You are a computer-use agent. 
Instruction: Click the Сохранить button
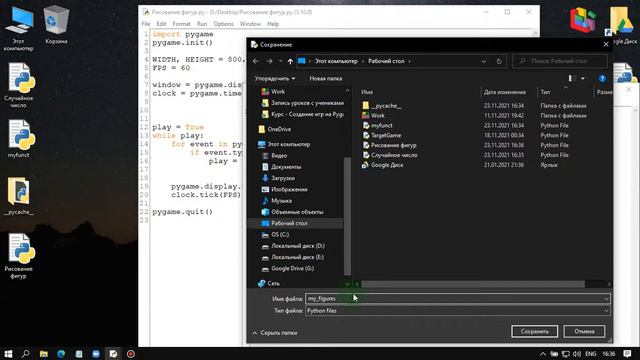534,331
